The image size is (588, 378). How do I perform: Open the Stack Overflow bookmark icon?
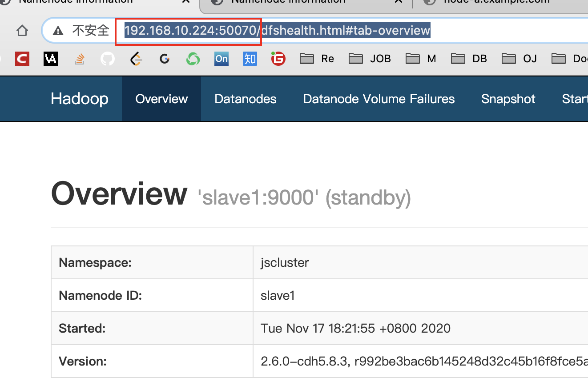pos(80,58)
